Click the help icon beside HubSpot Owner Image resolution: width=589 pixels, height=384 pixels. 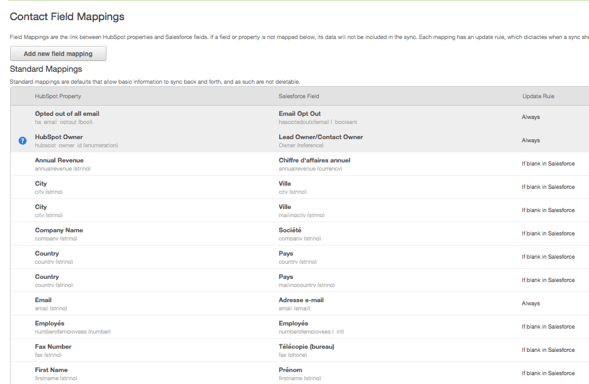point(23,141)
